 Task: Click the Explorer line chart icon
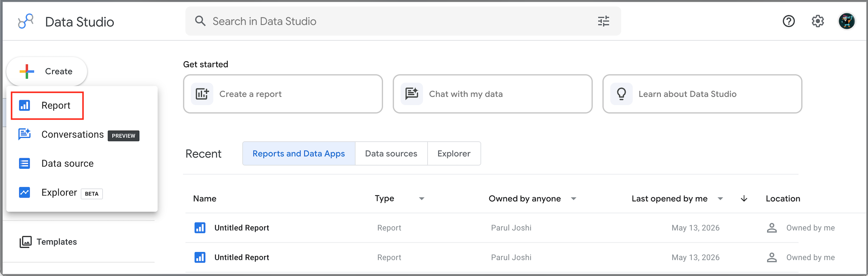coord(24,192)
